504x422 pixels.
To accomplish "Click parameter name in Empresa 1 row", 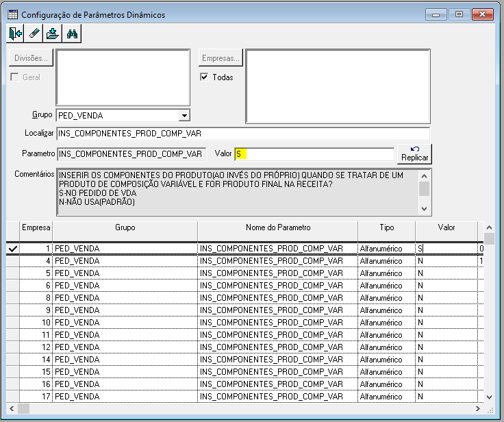I will tap(271, 249).
